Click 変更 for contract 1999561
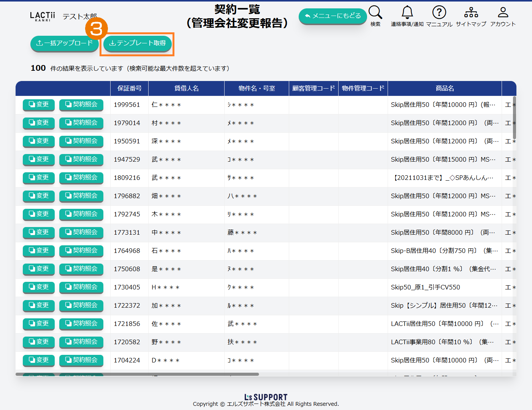 pyautogui.click(x=39, y=105)
